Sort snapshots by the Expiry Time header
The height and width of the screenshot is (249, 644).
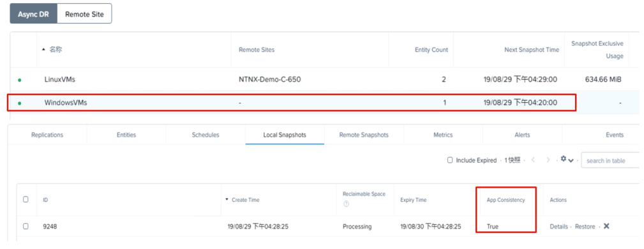click(x=413, y=200)
